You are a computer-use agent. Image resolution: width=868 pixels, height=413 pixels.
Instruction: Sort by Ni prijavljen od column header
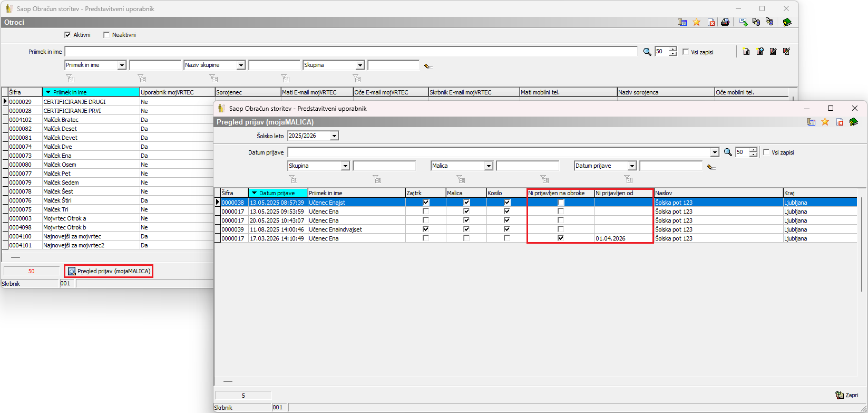[624, 193]
